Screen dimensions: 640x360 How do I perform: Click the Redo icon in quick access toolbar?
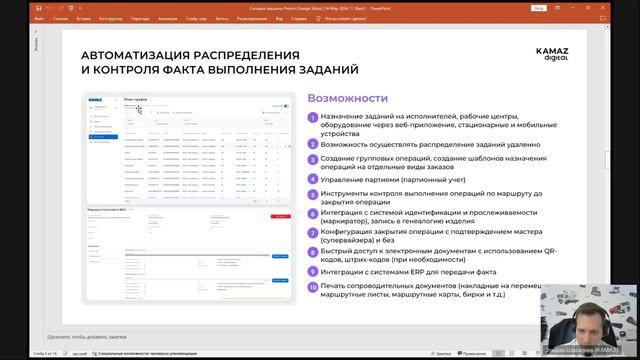point(60,8)
